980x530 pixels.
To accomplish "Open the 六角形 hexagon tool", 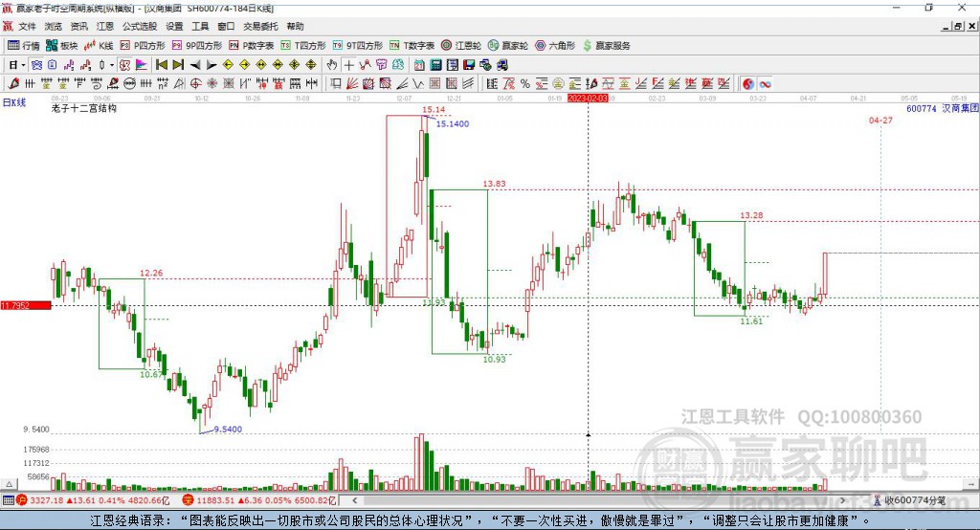I will (555, 46).
